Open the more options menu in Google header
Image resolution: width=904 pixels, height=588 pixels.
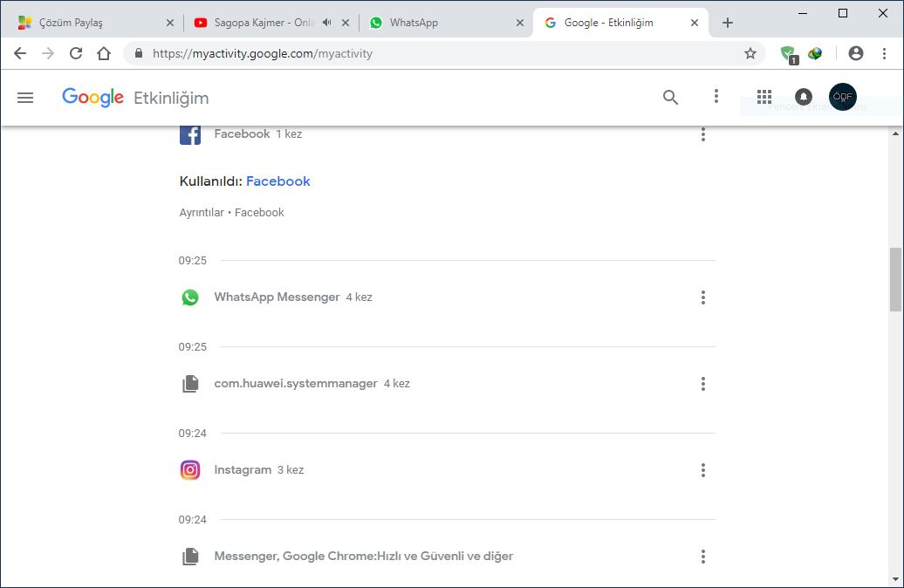click(716, 96)
